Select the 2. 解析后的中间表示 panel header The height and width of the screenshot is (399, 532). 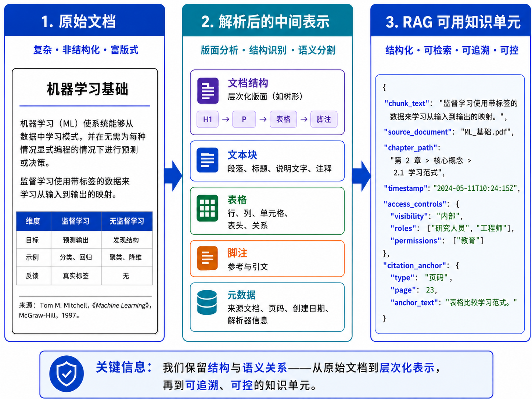267,20
